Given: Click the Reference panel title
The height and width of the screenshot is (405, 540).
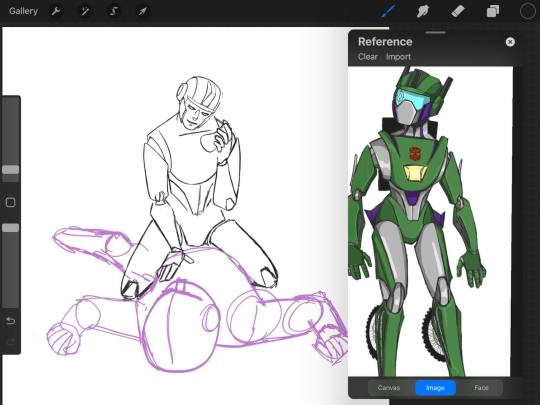Looking at the screenshot, I should coord(385,42).
